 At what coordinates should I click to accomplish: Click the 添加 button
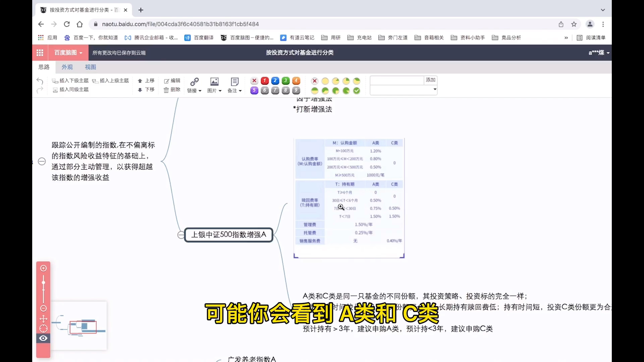coord(430,80)
